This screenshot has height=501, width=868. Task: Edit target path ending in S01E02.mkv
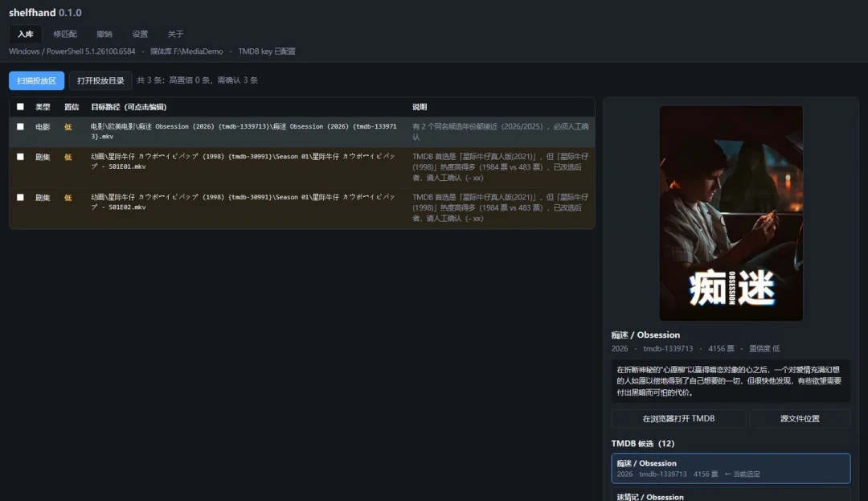coord(244,202)
